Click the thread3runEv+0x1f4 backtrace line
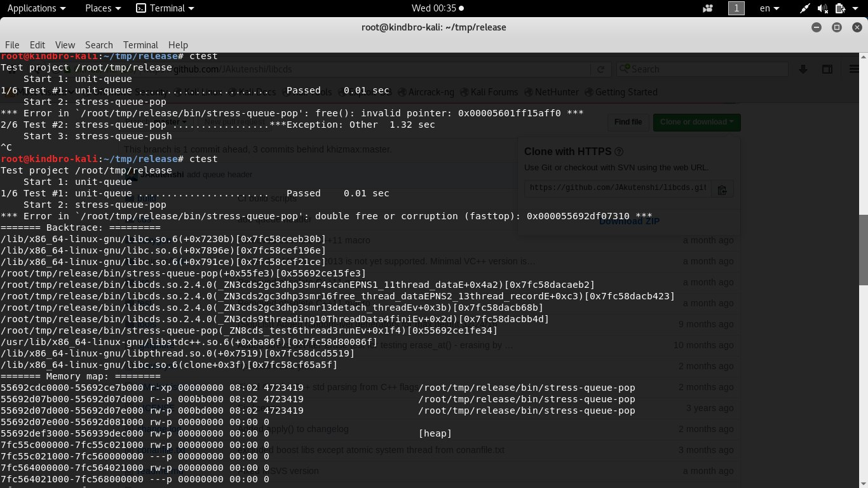 click(249, 330)
